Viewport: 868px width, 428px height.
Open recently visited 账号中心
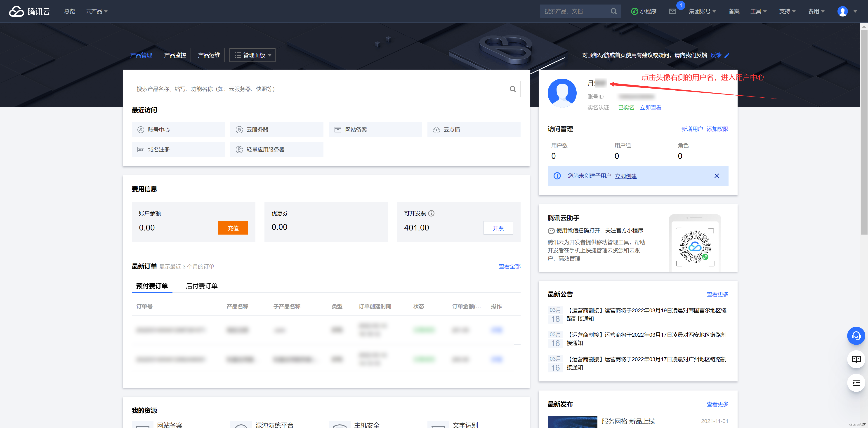click(178, 130)
